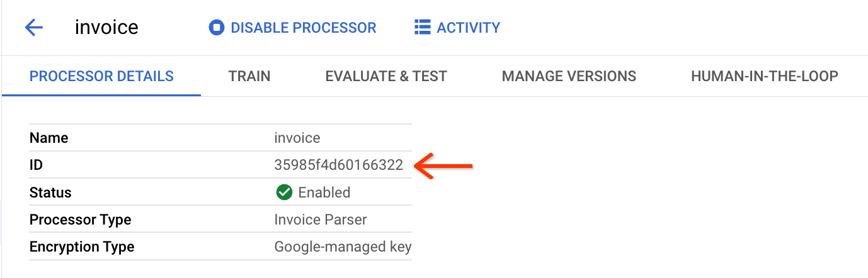Screen dimensions: 868x278
Task: Click the Google-managed key value
Action: point(343,247)
